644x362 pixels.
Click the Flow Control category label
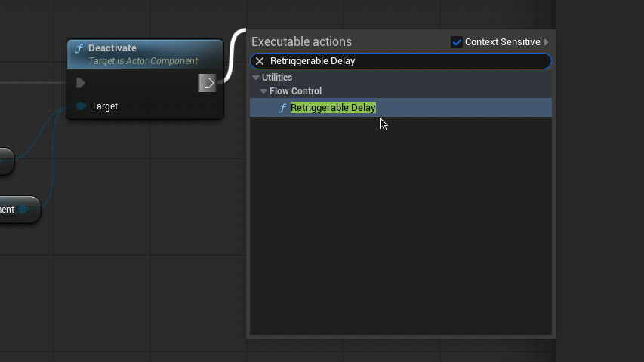[295, 91]
